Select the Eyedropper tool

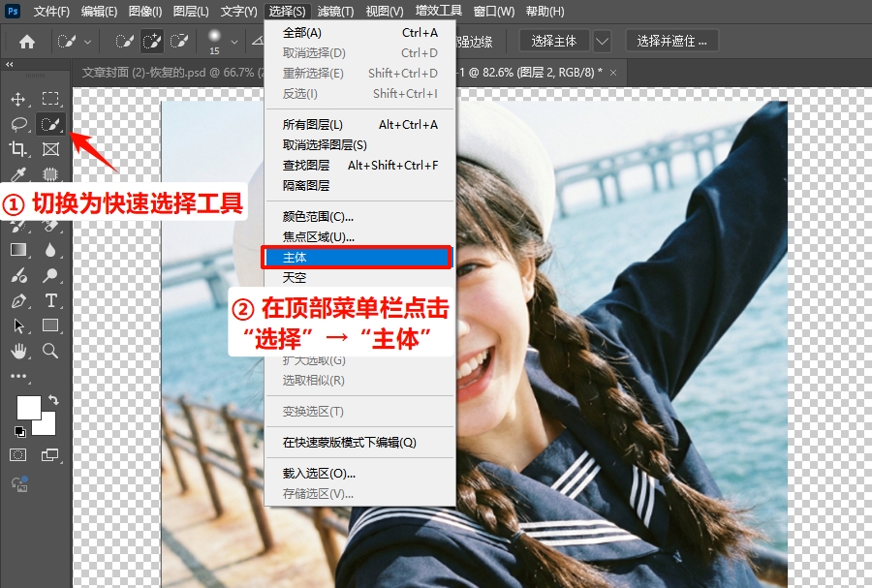18,174
